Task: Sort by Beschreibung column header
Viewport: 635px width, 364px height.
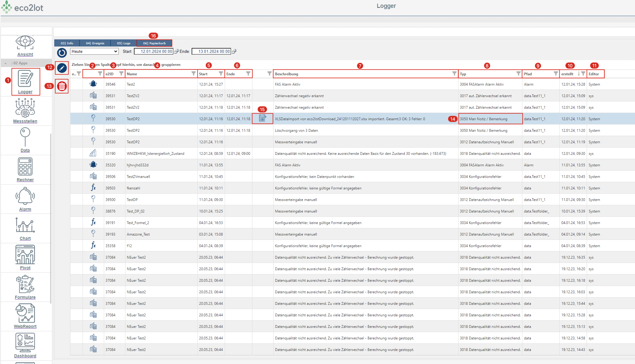Action: click(x=286, y=74)
